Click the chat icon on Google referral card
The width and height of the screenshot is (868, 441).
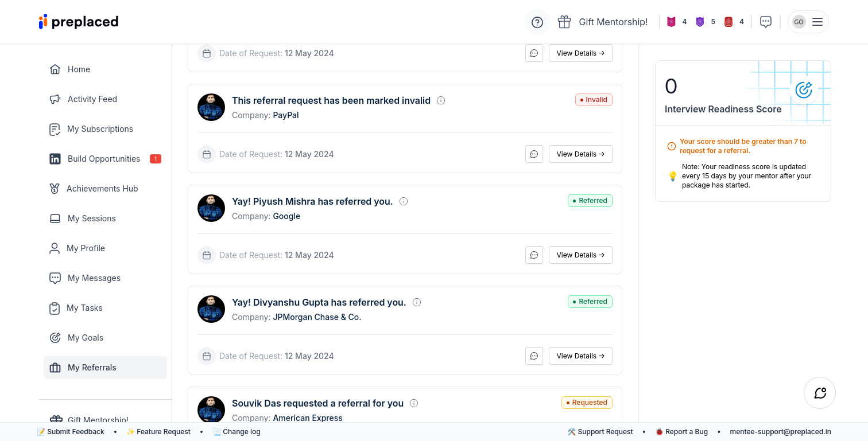point(534,255)
